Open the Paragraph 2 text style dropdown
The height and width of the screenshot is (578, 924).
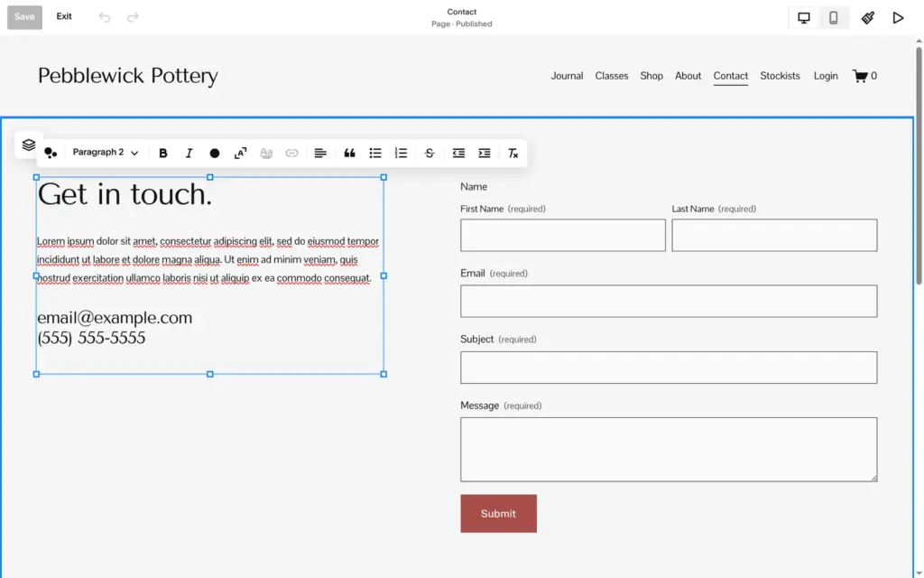pyautogui.click(x=106, y=152)
